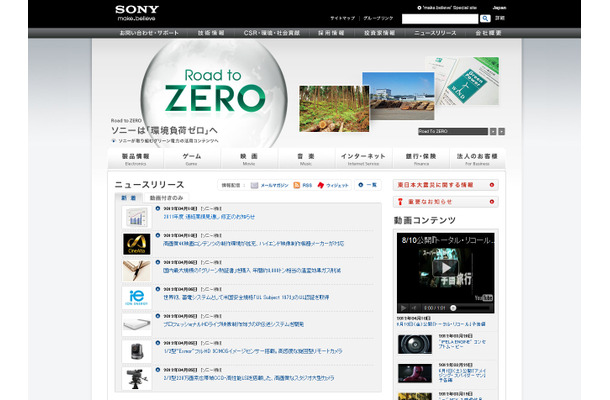Open the お問い合わせ・サポート menu
The image size is (610, 400).
click(x=149, y=33)
